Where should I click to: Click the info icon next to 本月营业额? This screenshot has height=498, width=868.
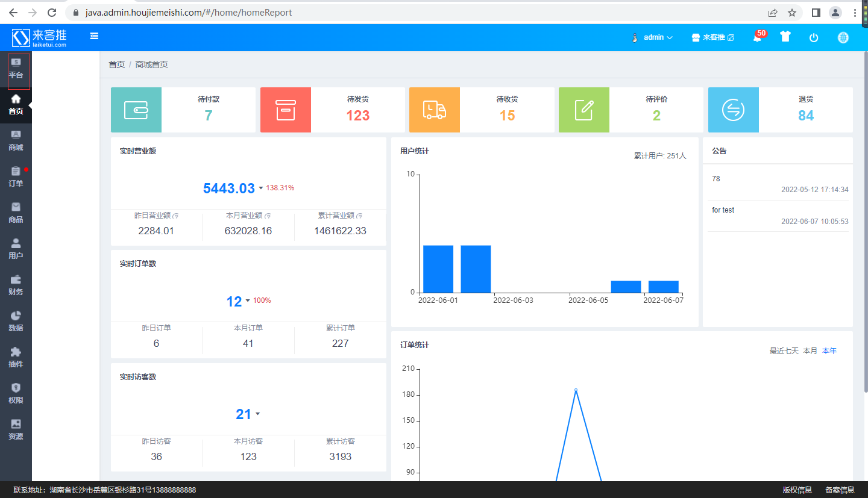pyautogui.click(x=268, y=216)
